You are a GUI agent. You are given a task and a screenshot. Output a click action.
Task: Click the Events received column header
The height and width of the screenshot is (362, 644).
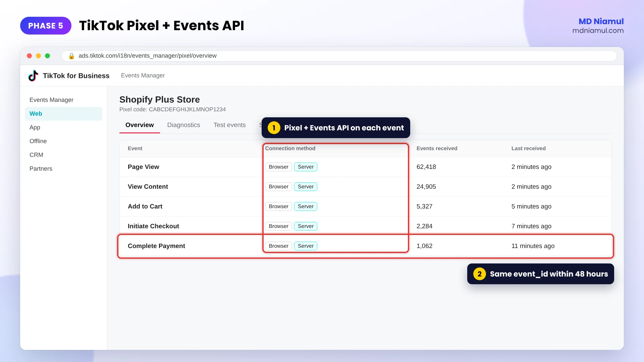(x=437, y=148)
